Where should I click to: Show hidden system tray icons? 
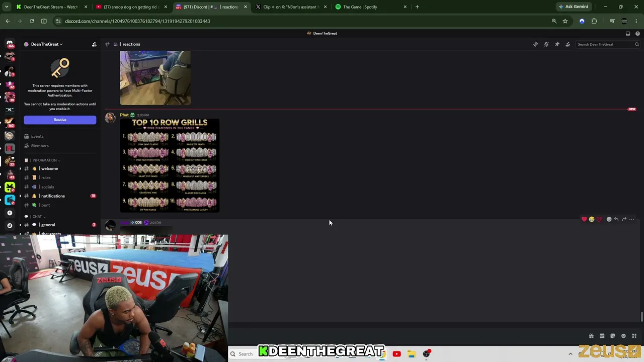(570, 354)
